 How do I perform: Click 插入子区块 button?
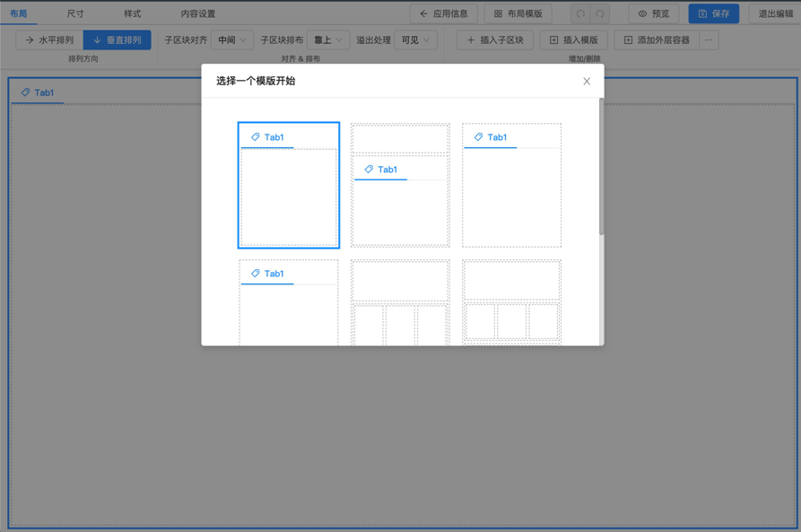(495, 39)
